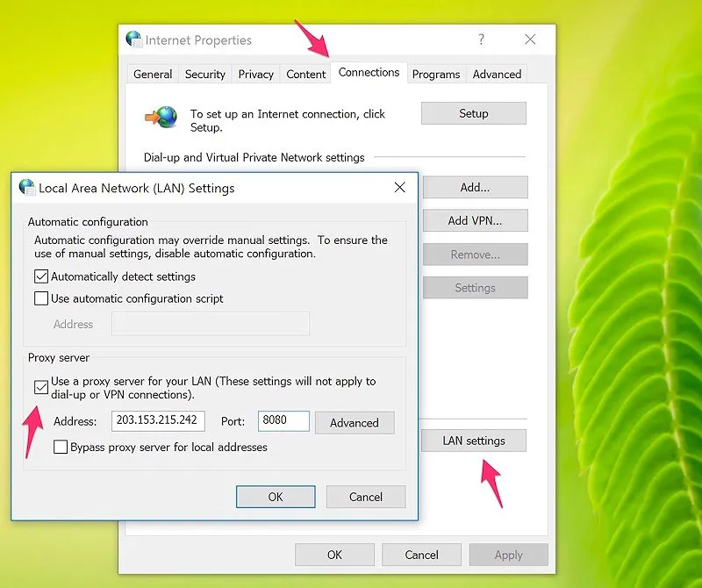Image resolution: width=702 pixels, height=588 pixels.
Task: Go to the Advanced tab
Action: click(x=497, y=75)
